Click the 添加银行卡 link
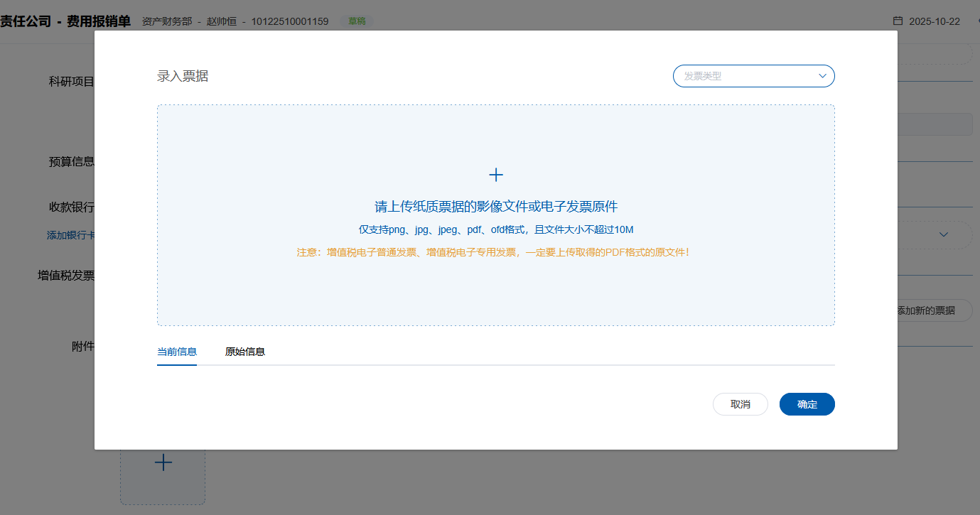 point(70,235)
